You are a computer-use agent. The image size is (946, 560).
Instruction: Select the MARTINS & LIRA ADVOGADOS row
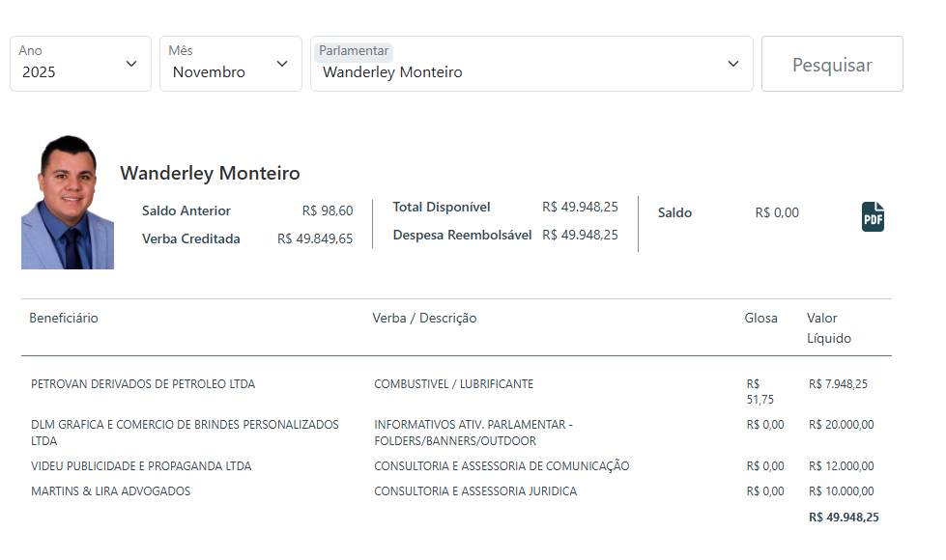[x=111, y=491]
